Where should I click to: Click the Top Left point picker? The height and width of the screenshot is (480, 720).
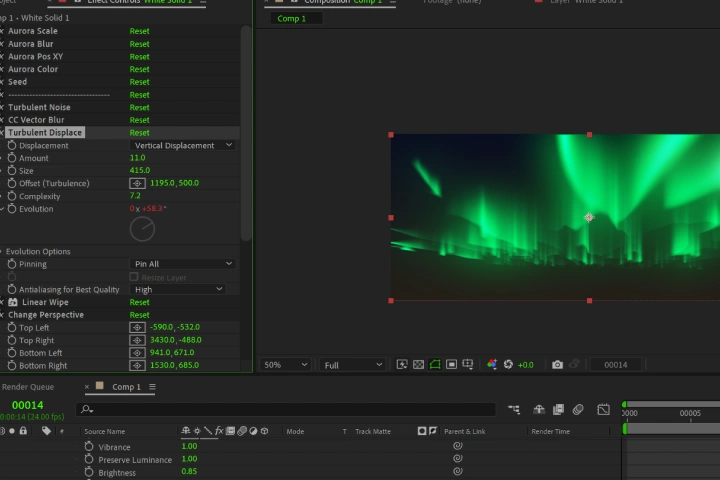(137, 328)
